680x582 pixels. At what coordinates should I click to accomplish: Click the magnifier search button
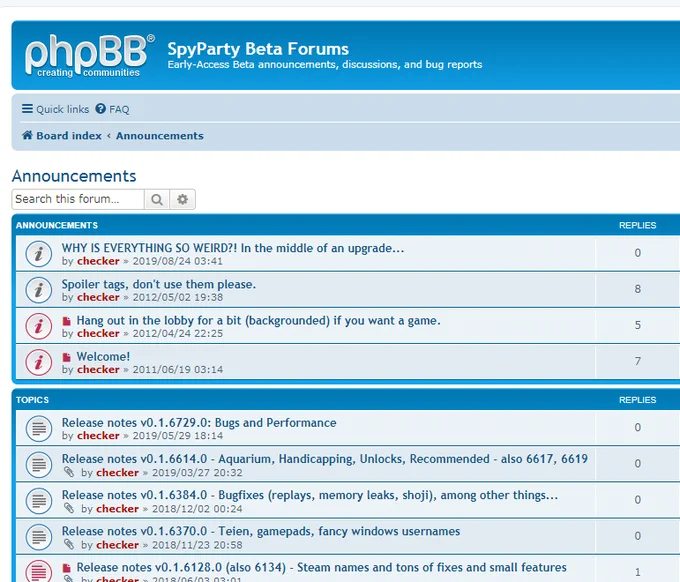pos(157,199)
